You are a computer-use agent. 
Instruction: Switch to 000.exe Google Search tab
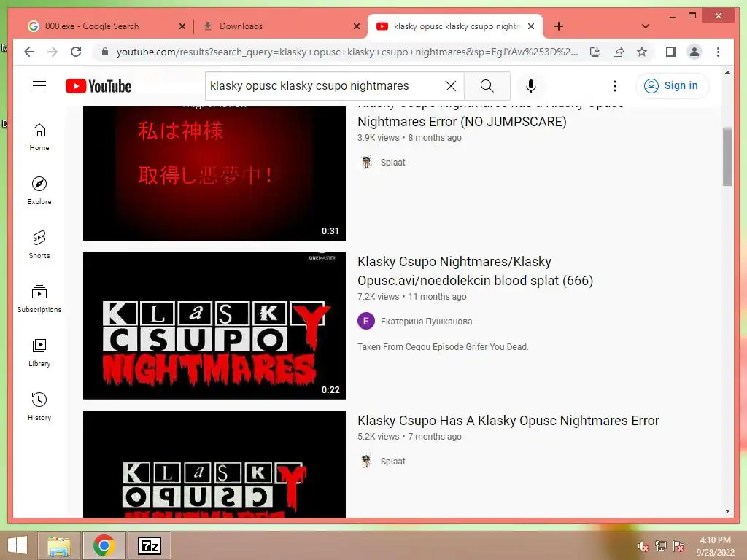click(106, 26)
